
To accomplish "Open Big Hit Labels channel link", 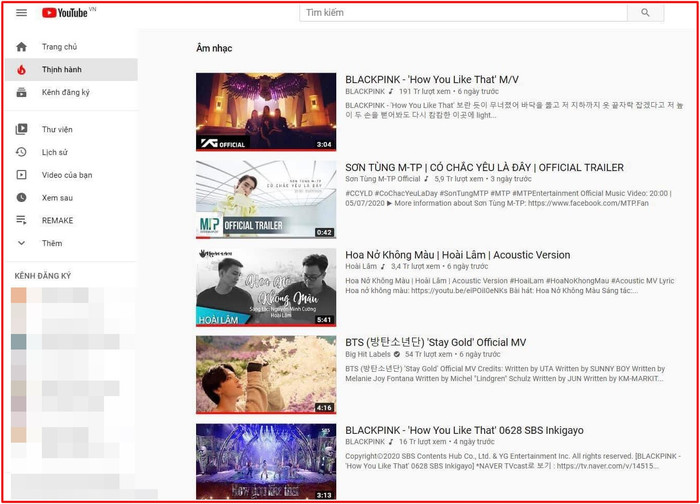I will pos(367,354).
